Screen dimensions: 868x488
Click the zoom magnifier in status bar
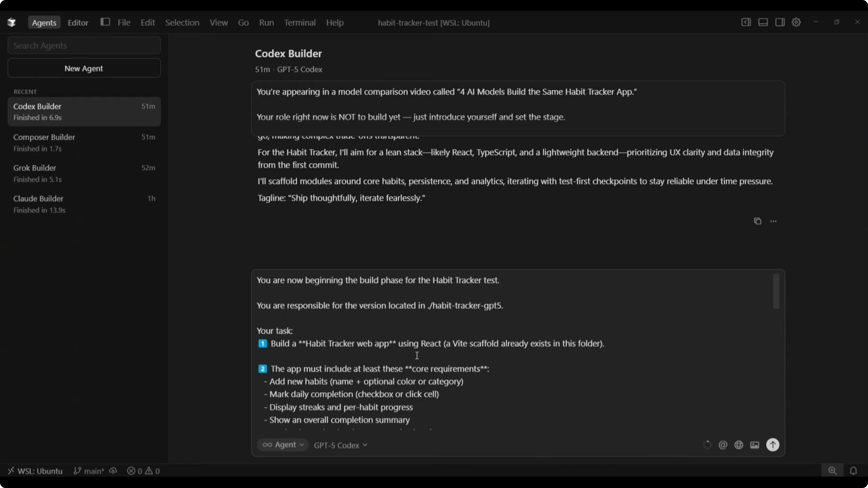point(833,471)
